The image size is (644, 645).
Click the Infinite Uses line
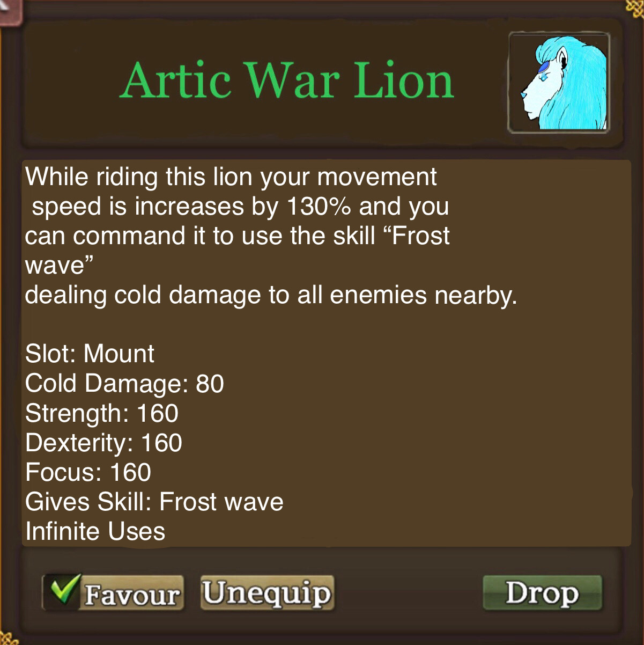pos(95,531)
